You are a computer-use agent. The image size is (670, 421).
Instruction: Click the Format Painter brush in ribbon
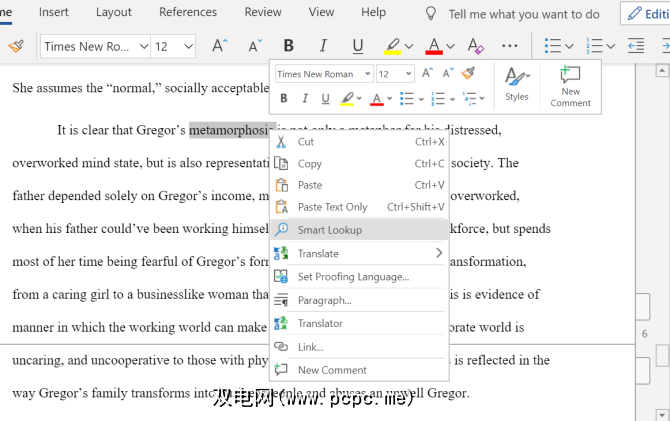15,47
